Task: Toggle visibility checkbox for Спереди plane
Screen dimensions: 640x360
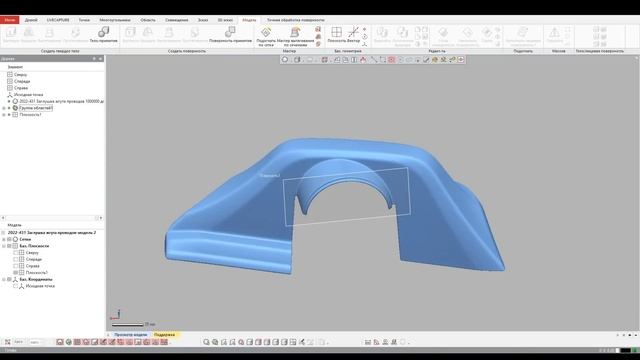Action: coord(16,259)
